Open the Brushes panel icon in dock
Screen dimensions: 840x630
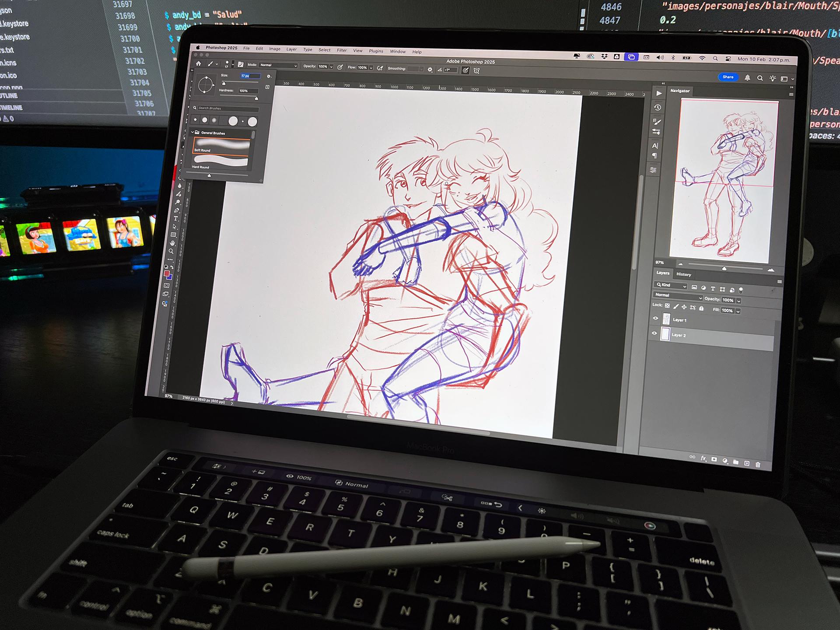(x=656, y=132)
